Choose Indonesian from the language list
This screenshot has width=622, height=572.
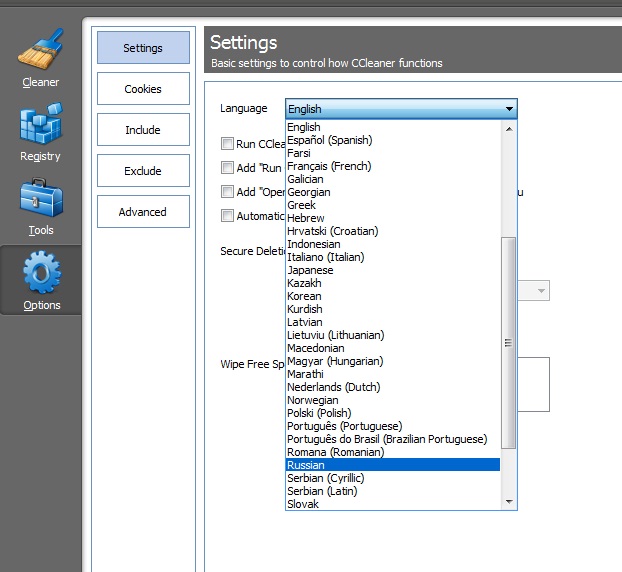pos(393,244)
